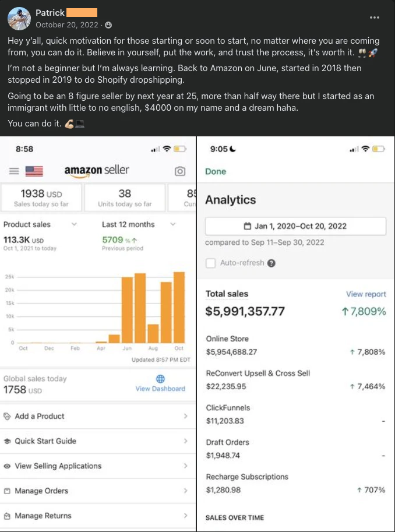Image resolution: width=395 pixels, height=532 pixels.
Task: Click the globe icon above View Dashboard
Action: point(160,379)
